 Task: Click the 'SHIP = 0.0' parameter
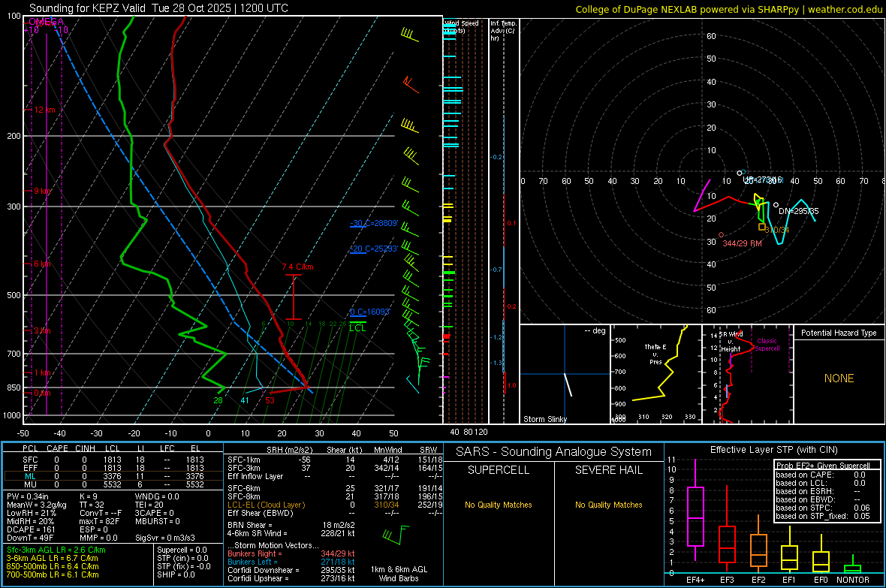(x=176, y=574)
